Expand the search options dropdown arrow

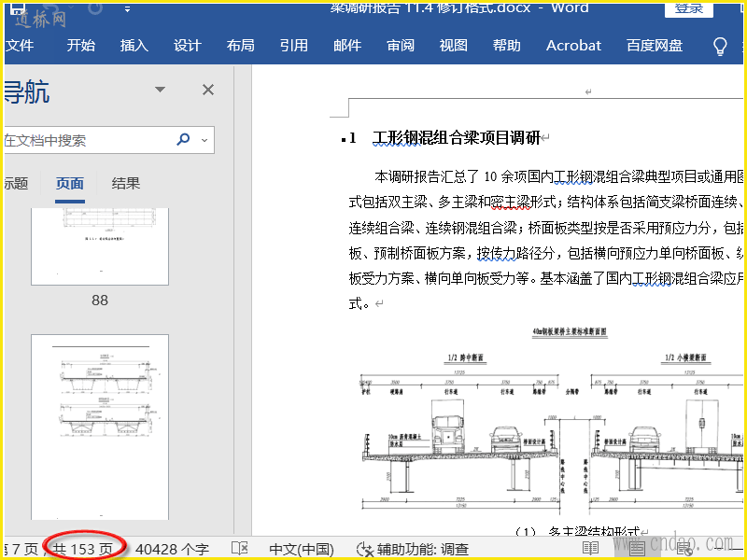click(x=204, y=140)
